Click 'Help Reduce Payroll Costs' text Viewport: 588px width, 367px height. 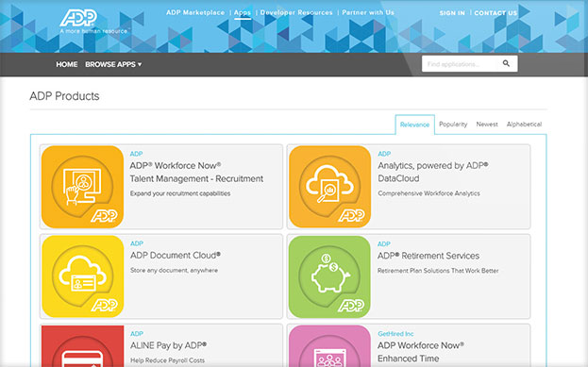coord(167,360)
